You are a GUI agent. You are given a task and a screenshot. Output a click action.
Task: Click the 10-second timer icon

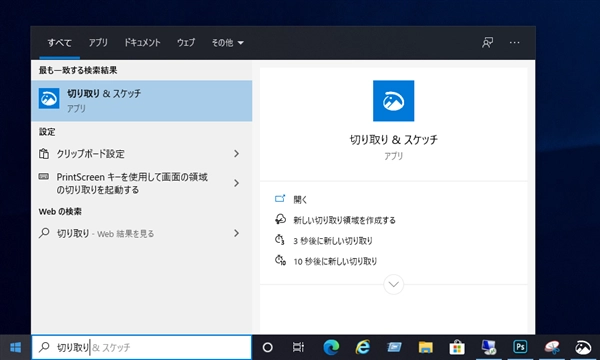pyautogui.click(x=280, y=261)
